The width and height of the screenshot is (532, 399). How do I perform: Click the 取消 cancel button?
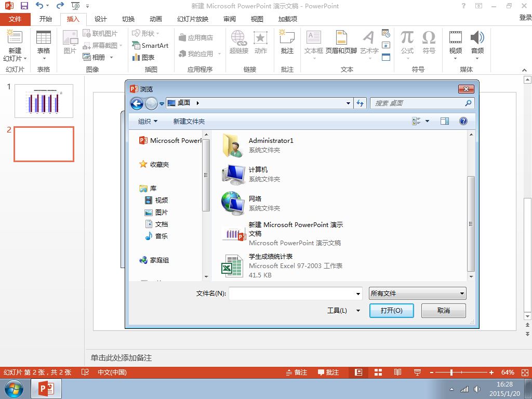pyautogui.click(x=444, y=311)
